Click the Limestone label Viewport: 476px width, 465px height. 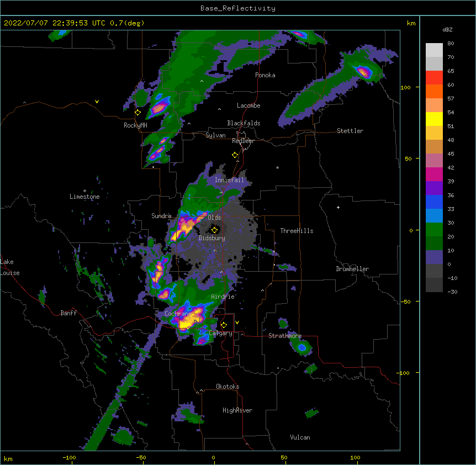tap(84, 197)
